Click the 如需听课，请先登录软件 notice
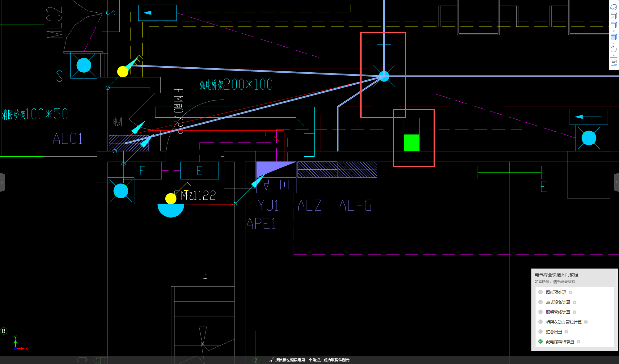Screen dimensions: 619x364 click(555, 282)
